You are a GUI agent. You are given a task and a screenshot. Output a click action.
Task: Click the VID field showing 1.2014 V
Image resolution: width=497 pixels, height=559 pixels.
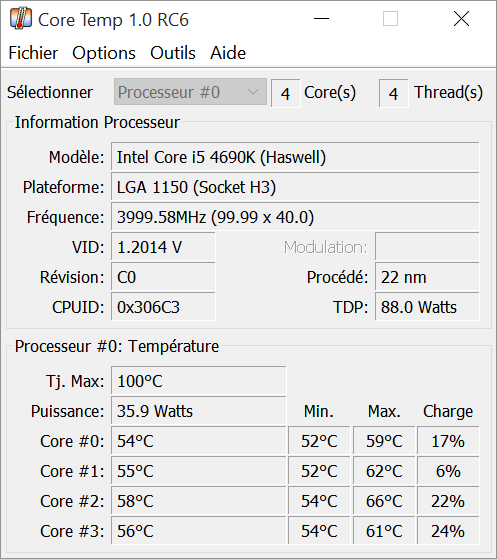click(x=163, y=247)
